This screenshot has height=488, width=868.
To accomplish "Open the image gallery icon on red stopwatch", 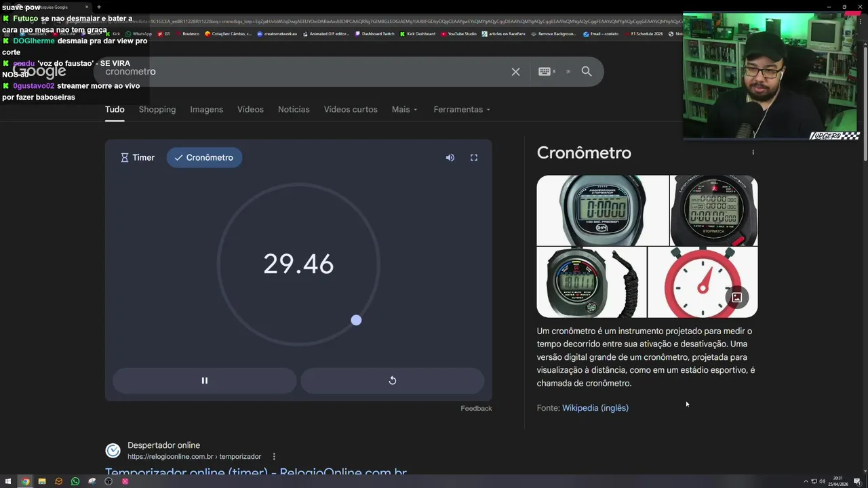I will coord(737,297).
